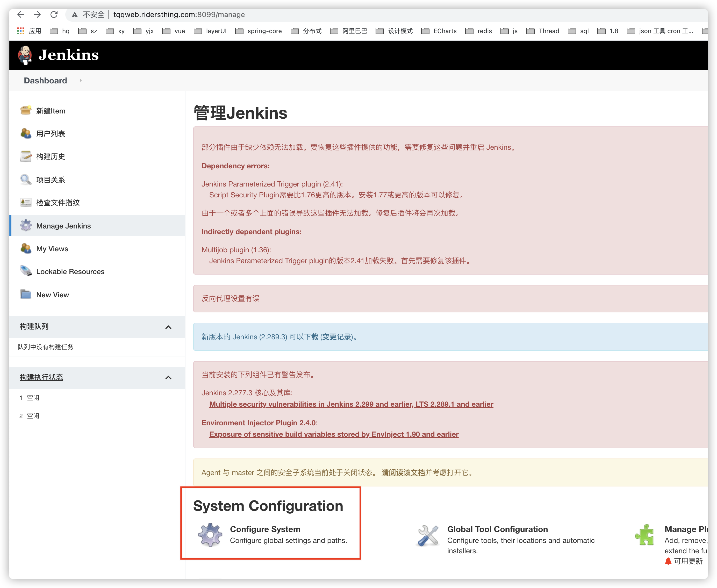Click the 构建历史 notepad icon
The width and height of the screenshot is (717, 588).
(26, 156)
